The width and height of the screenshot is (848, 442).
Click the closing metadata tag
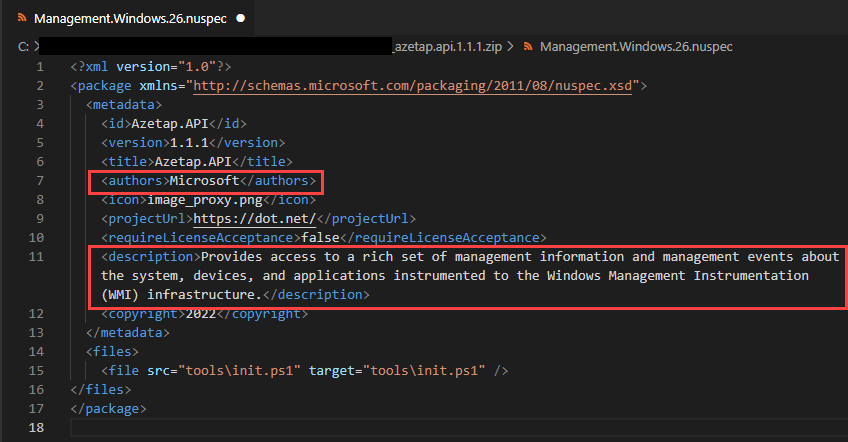(x=128, y=332)
